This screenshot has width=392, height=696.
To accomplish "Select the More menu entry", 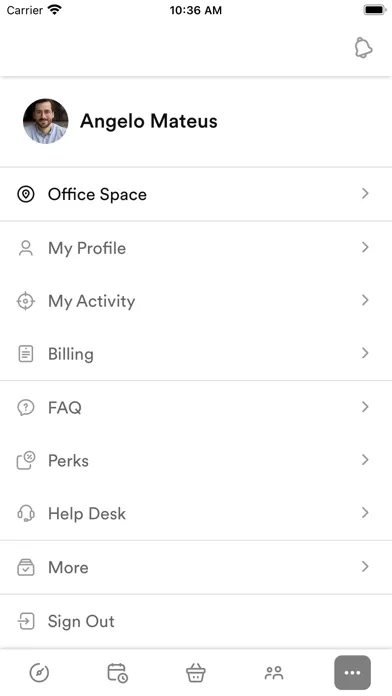I will coord(196,567).
